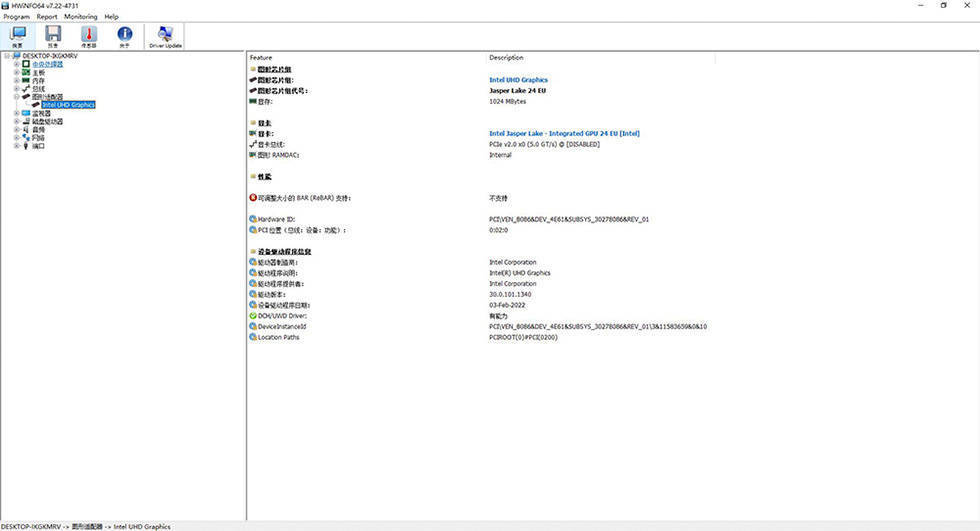The height and width of the screenshot is (531, 980).
Task: Click the status bar path text
Action: 86,527
